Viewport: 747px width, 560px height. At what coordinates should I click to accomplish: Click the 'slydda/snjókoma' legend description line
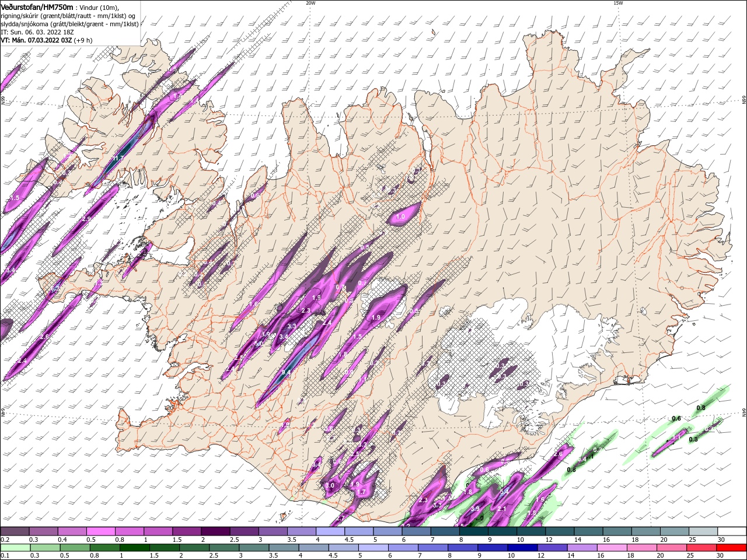pos(69,24)
